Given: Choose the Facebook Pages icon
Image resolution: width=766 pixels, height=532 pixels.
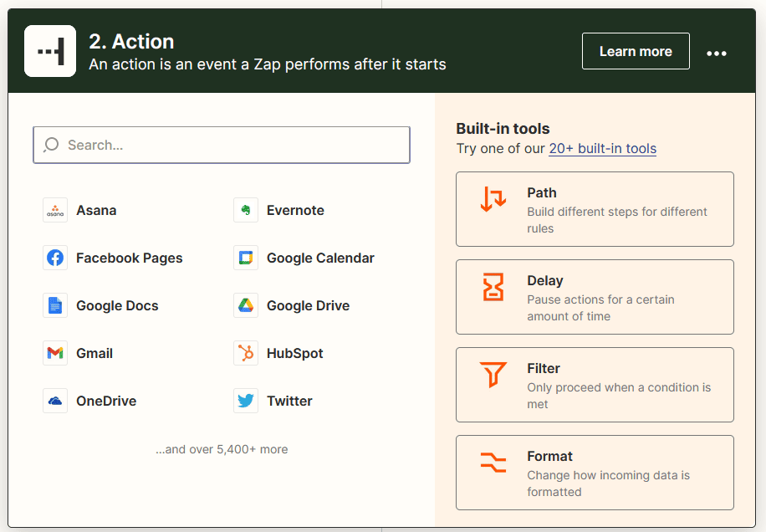Looking at the screenshot, I should pyautogui.click(x=55, y=258).
